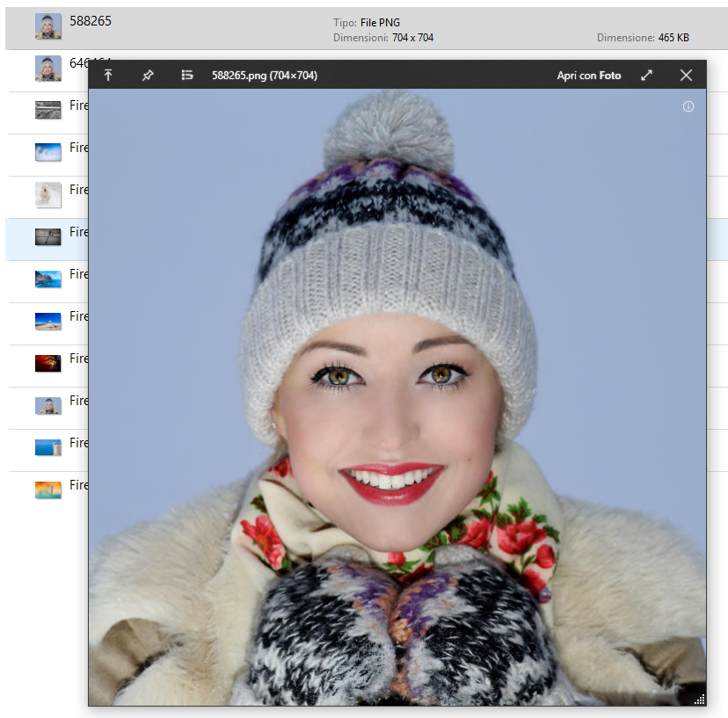The image size is (728, 718).
Task: Click the always-on-top arrow icon in preview toolbar
Action: 108,76
